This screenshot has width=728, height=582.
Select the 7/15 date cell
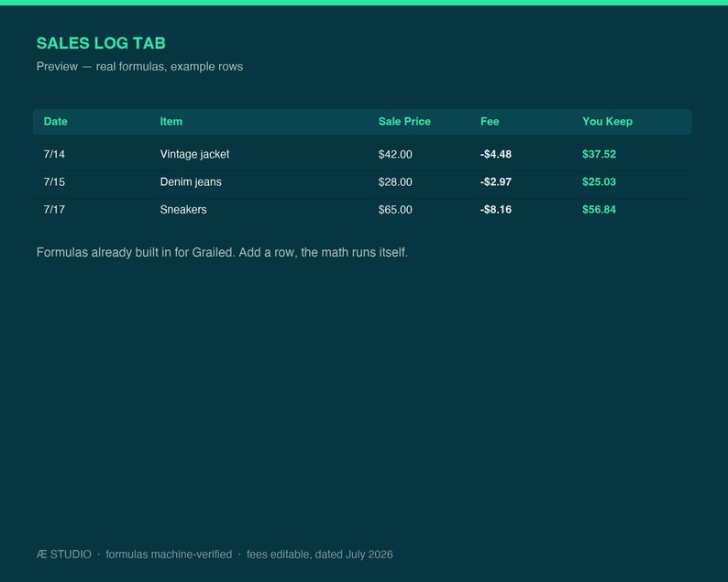point(54,182)
